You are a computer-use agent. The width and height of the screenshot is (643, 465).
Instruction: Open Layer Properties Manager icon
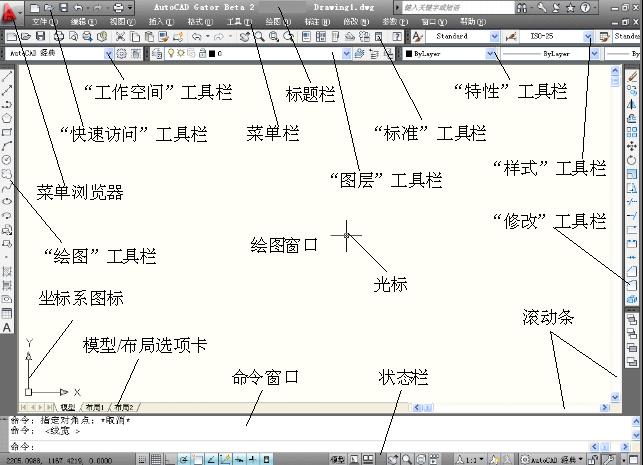coord(156,54)
